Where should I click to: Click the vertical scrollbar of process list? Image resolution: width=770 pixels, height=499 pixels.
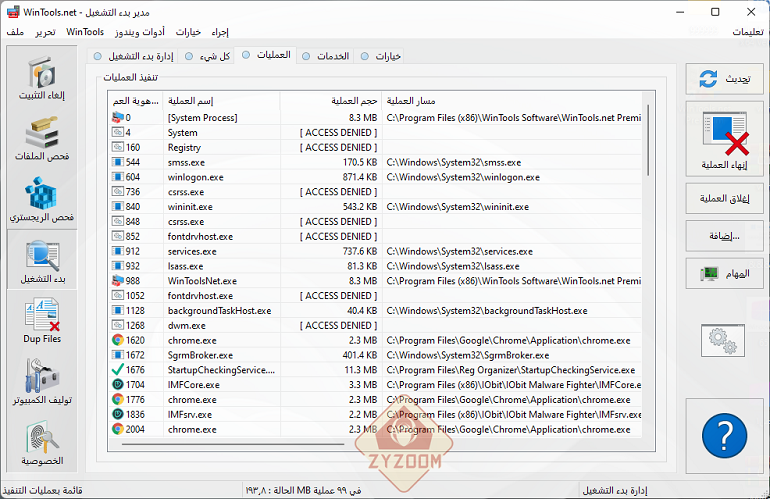click(x=648, y=140)
